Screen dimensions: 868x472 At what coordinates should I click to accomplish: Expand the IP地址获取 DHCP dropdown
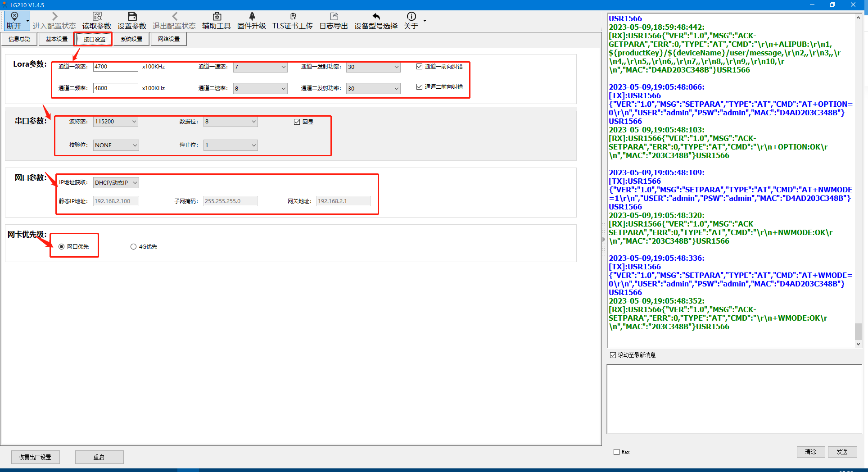click(x=135, y=183)
